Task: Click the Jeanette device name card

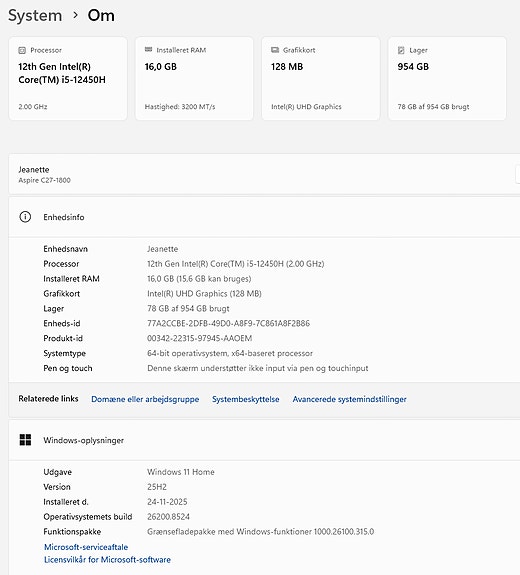Action: (264, 174)
